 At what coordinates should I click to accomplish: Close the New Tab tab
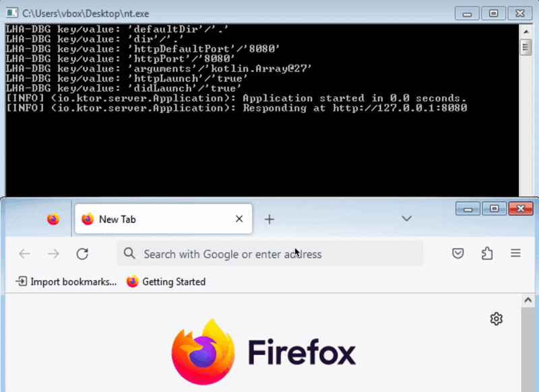239,219
